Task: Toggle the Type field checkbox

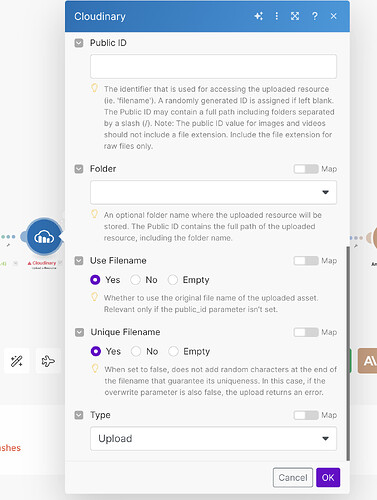Action: (x=79, y=415)
